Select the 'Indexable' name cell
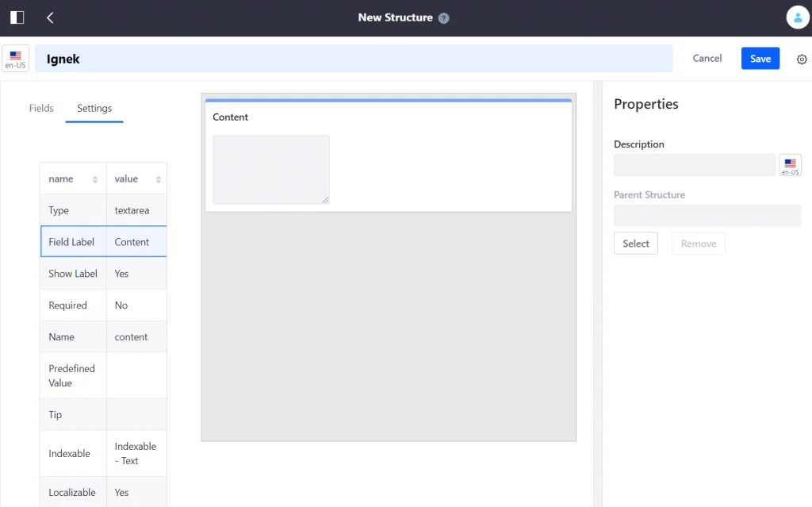 tap(73, 453)
